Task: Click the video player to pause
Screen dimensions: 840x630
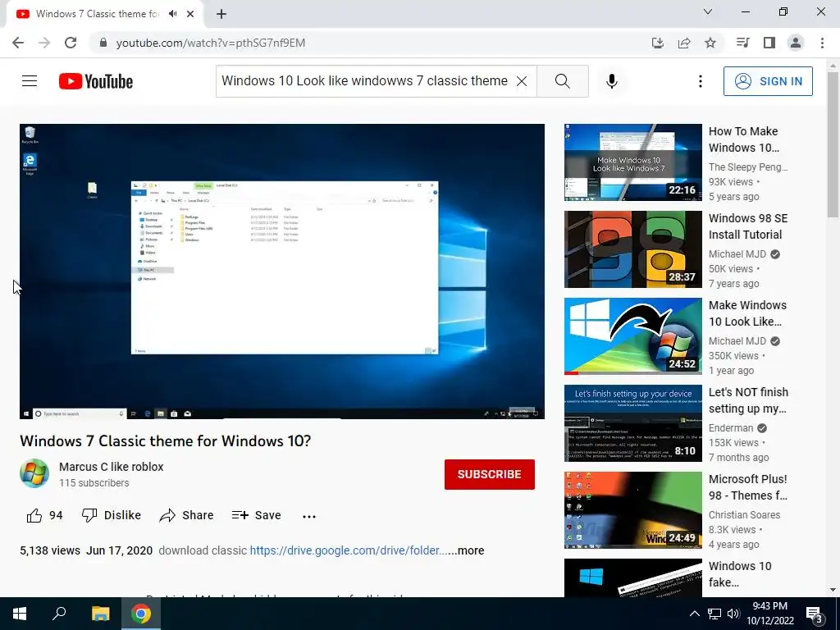Action: click(282, 271)
